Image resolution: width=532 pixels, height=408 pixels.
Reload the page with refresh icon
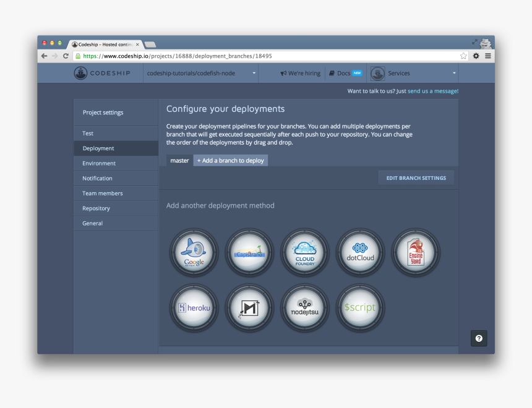tap(66, 56)
